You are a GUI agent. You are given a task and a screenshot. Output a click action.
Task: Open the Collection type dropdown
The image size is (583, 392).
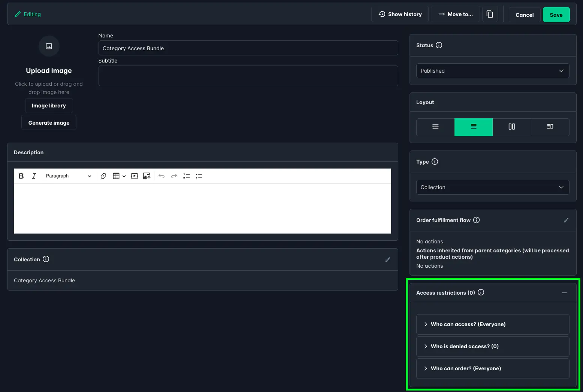click(492, 187)
